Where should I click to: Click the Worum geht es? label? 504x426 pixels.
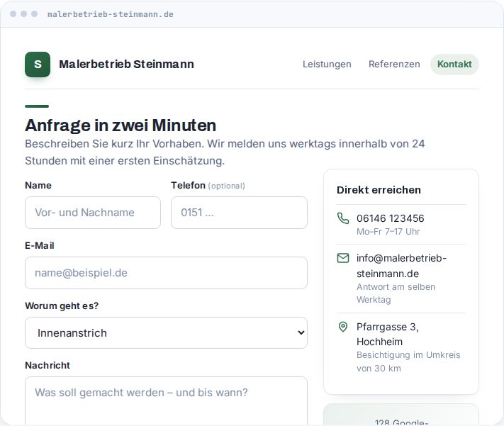[x=62, y=306]
